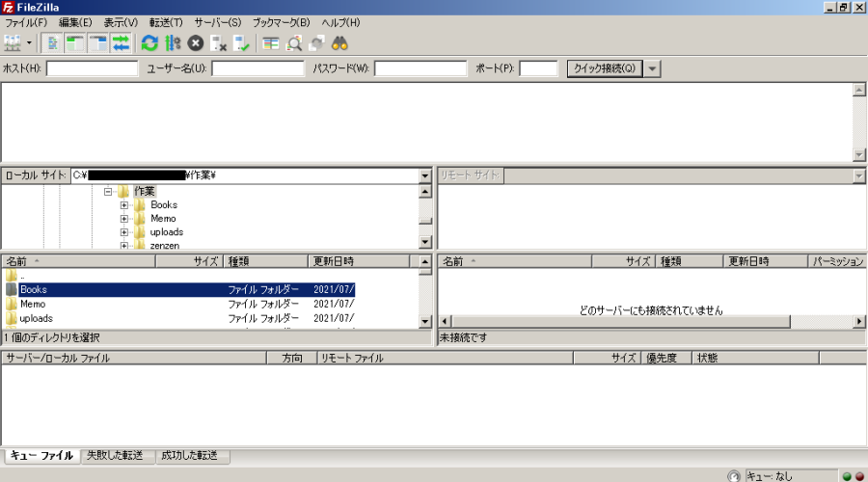Toggle processing of the transfer queue icon
This screenshot has height=482, width=868.
173,43
